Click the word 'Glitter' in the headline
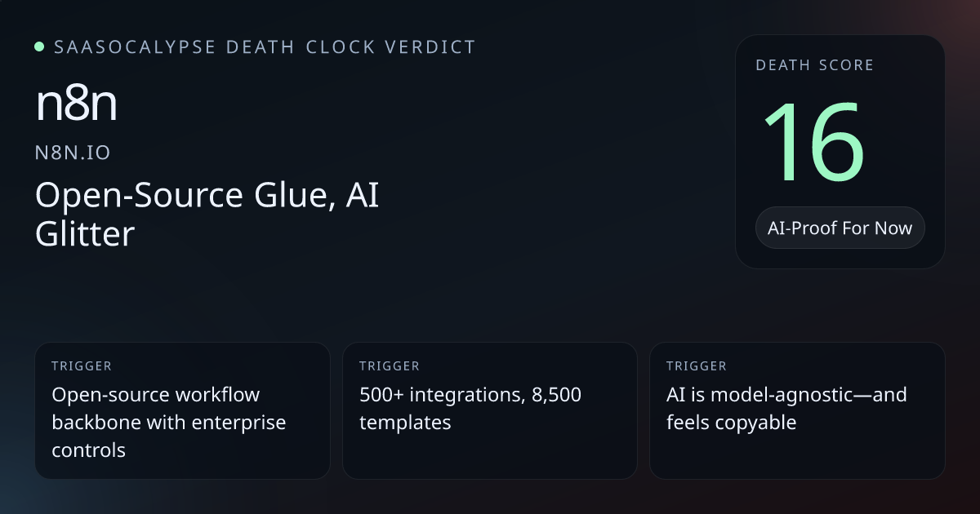 coord(84,234)
